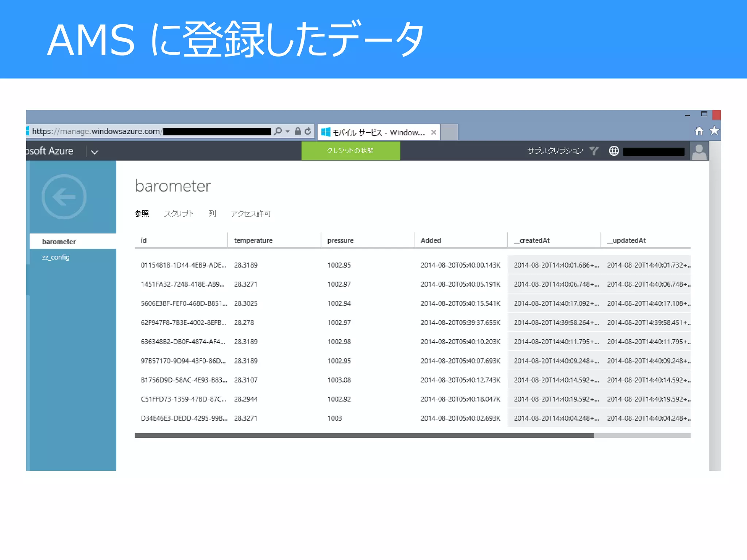Open the address bar dropdown arrow
This screenshot has width=747, height=560.
pyautogui.click(x=288, y=131)
